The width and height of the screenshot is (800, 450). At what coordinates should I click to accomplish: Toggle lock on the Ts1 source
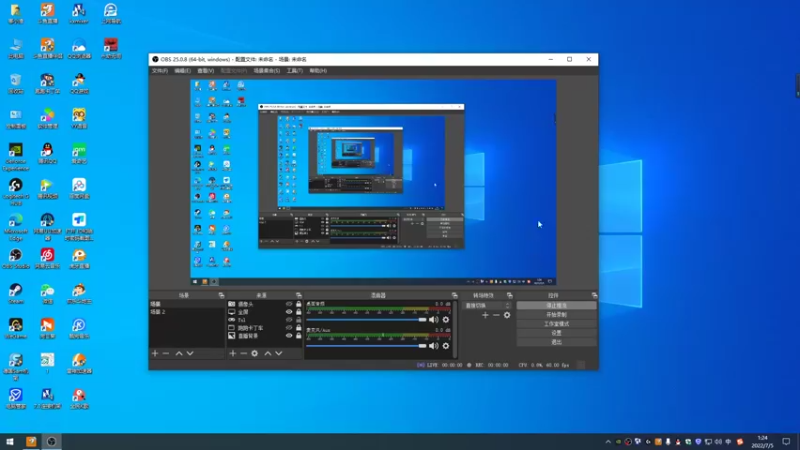click(298, 320)
